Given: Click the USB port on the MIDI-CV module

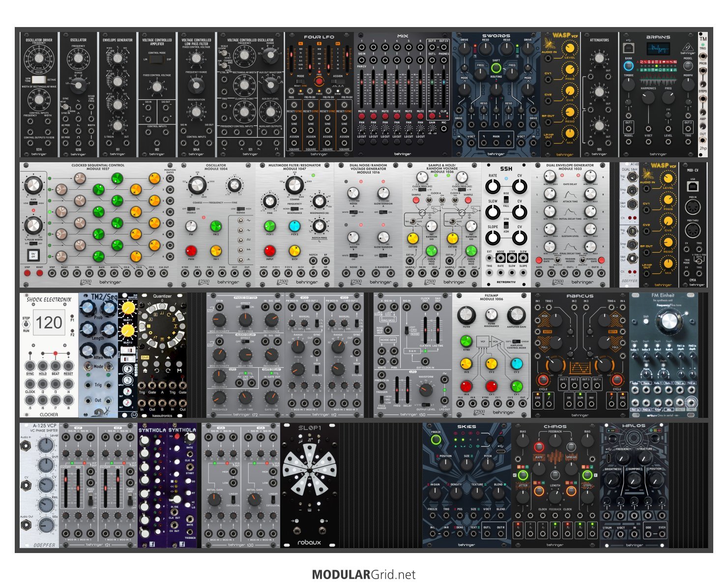Looking at the screenshot, I should tap(693, 186).
